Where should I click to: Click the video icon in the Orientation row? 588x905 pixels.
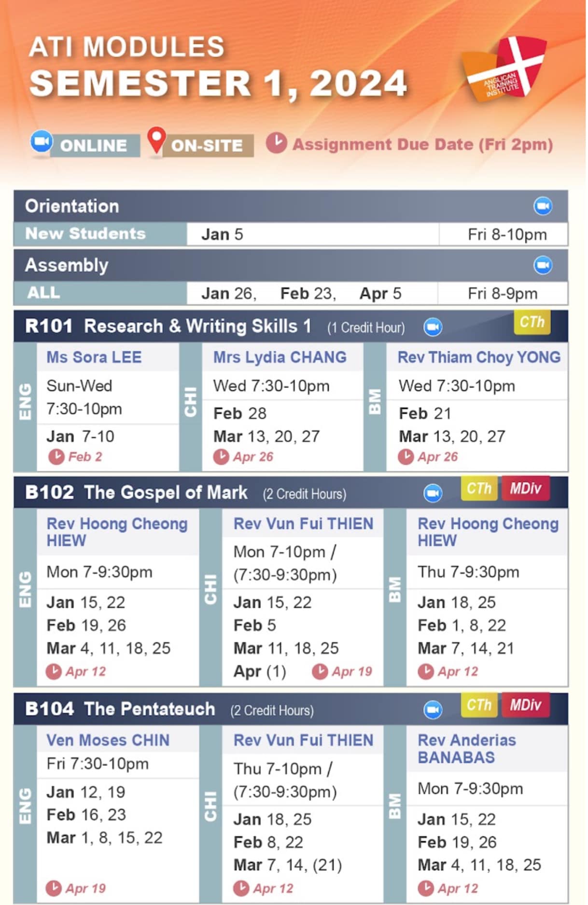(543, 206)
